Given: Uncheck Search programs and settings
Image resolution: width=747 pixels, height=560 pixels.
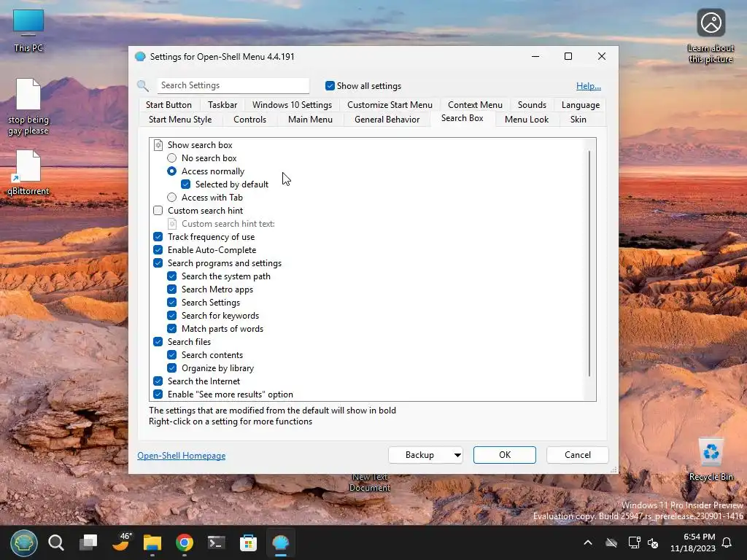Looking at the screenshot, I should [x=158, y=262].
